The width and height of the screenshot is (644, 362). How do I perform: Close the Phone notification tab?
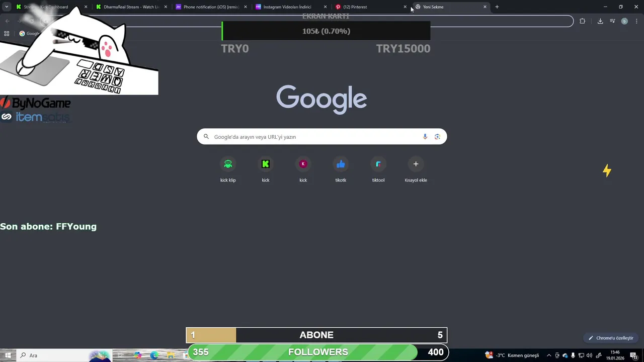coord(246,7)
